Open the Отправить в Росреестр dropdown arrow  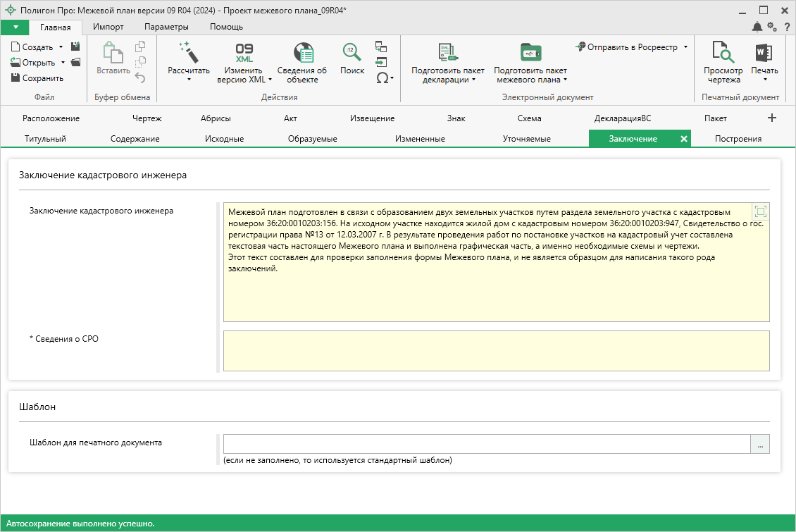685,47
